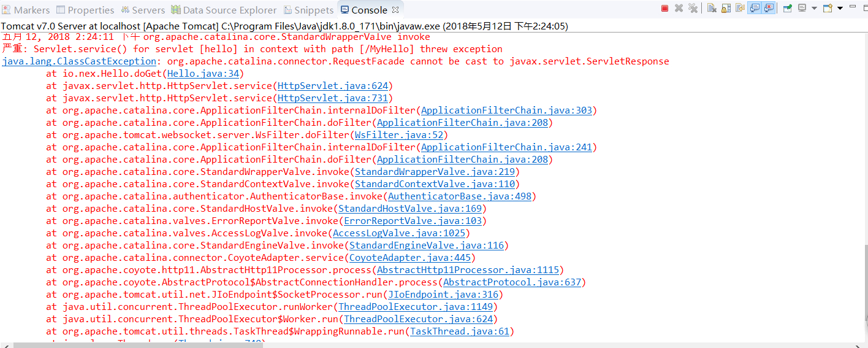Minimize the Console view panel
Image resolution: width=868 pixels, height=348 pixels.
[853, 6]
